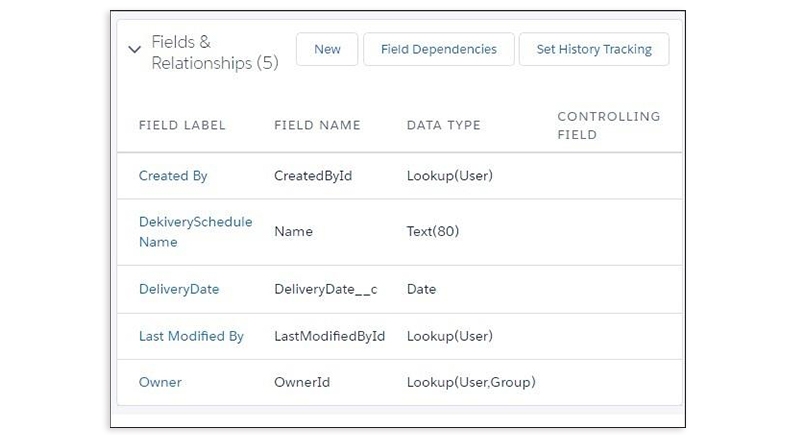The width and height of the screenshot is (800, 435).
Task: Sort by the Field Name column header
Action: click(x=317, y=125)
